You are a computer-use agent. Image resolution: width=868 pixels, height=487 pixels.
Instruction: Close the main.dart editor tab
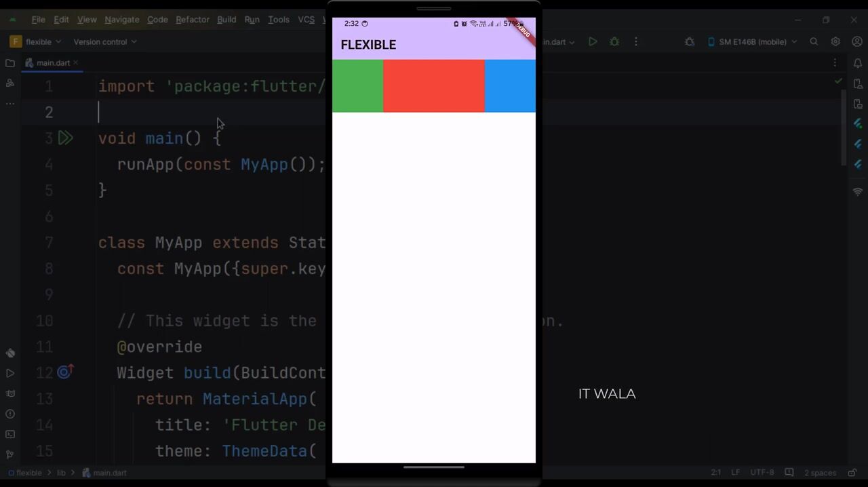(x=76, y=62)
